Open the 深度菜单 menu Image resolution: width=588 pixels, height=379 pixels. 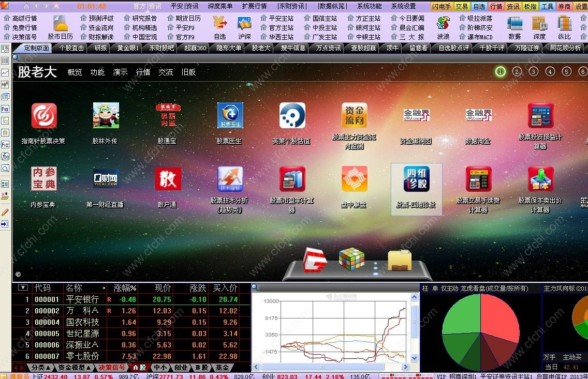click(x=220, y=6)
